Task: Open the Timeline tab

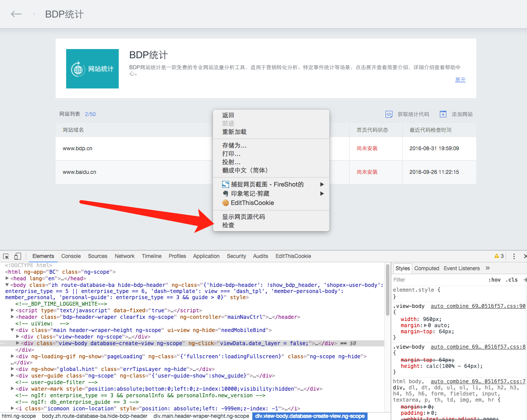Action: [152, 256]
